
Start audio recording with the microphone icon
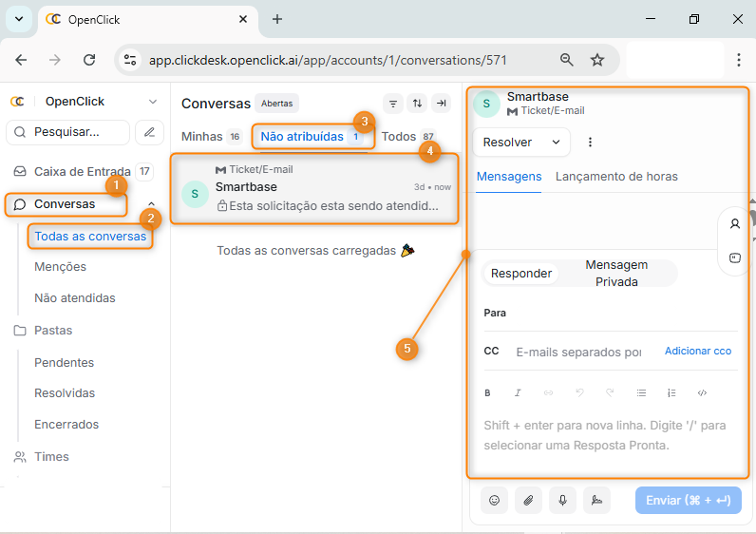coord(562,501)
